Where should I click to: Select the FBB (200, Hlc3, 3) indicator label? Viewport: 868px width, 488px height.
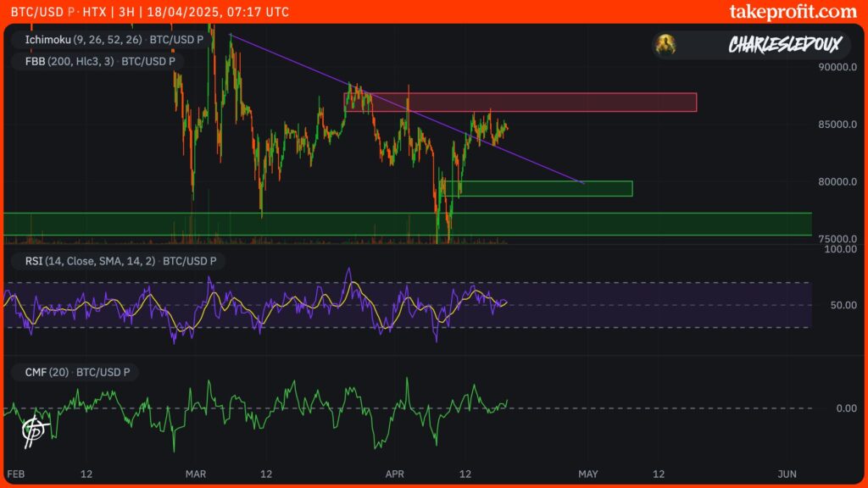click(97, 61)
